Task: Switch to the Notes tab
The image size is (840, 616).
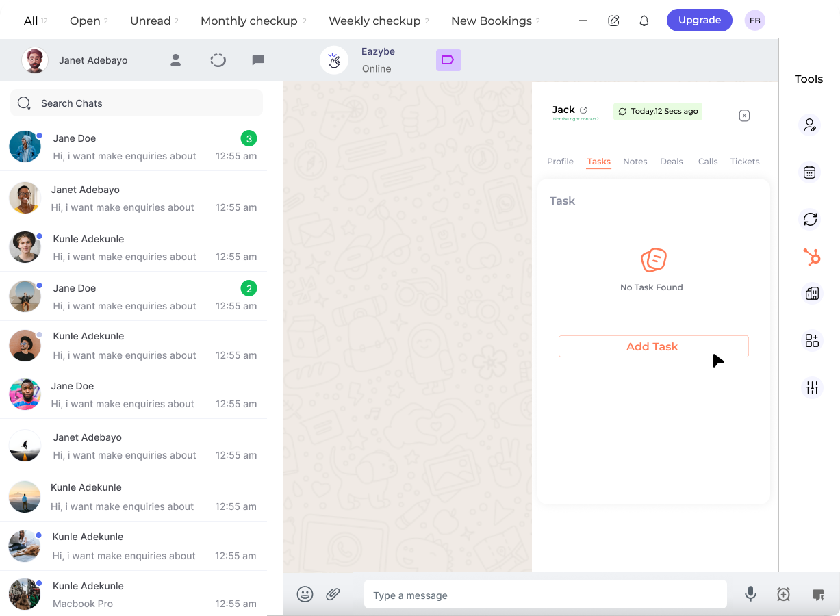Action: (x=635, y=162)
